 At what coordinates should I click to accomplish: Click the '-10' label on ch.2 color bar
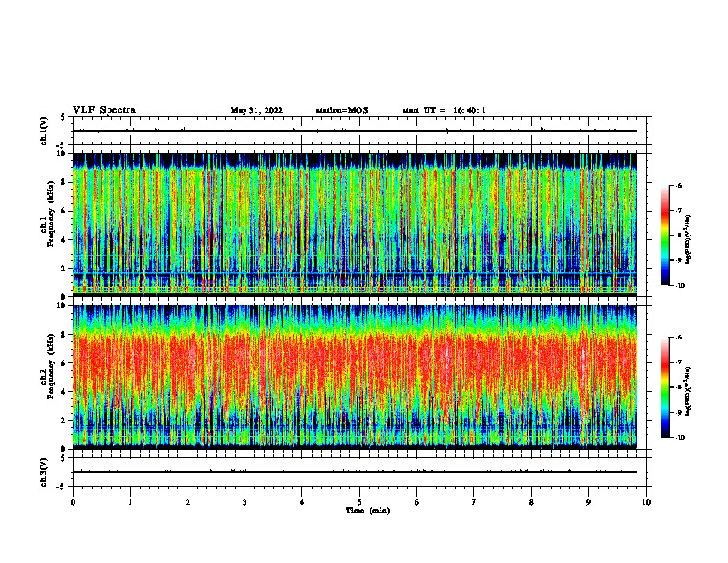click(679, 437)
